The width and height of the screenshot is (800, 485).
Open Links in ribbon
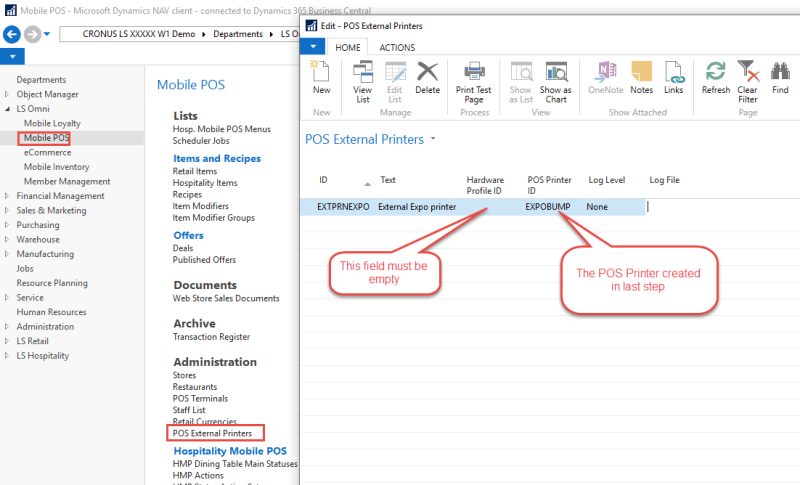[x=673, y=78]
